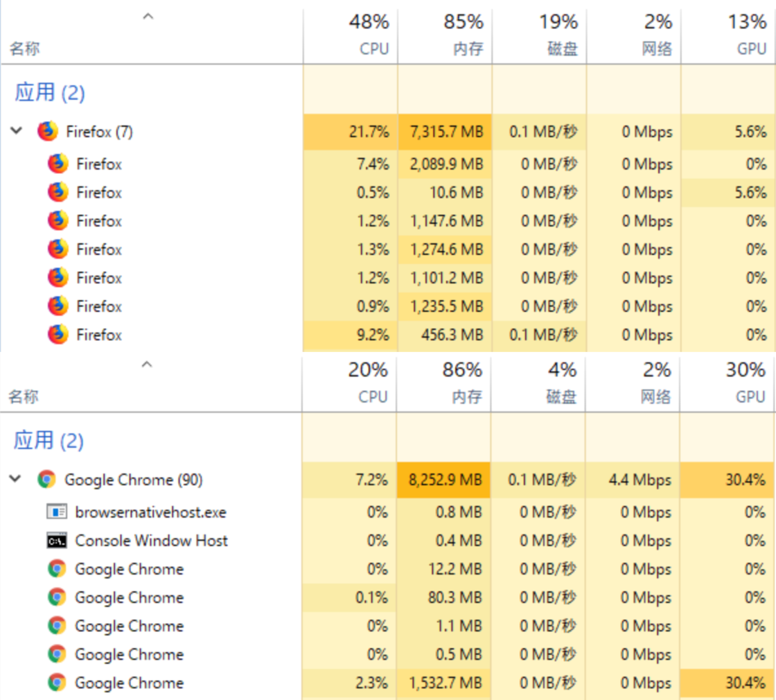Collapse the Google Chrome (90) process group
776x700 pixels.
coord(15,479)
